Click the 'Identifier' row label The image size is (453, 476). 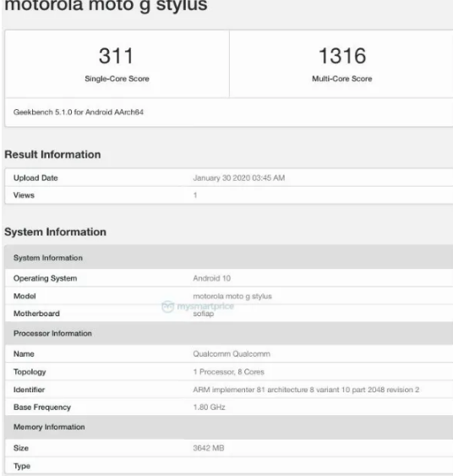[29, 390]
